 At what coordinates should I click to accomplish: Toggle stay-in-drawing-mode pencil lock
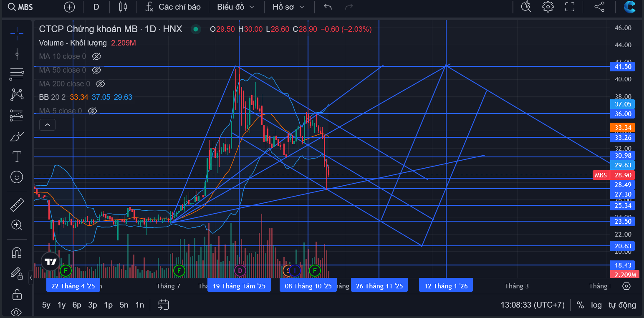click(17, 273)
